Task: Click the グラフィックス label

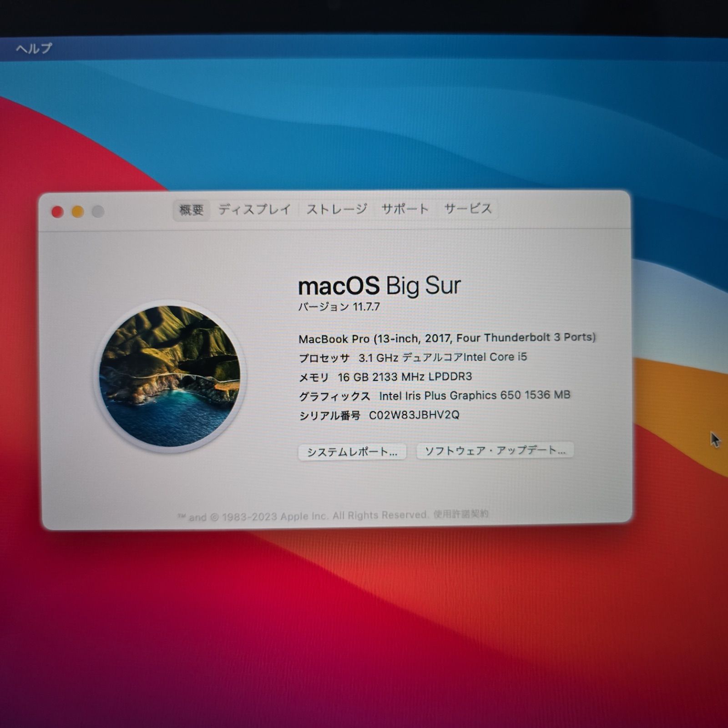Action: coord(334,396)
